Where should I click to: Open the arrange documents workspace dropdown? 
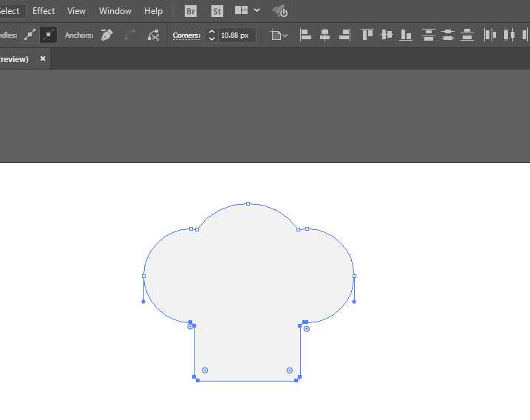tap(247, 11)
